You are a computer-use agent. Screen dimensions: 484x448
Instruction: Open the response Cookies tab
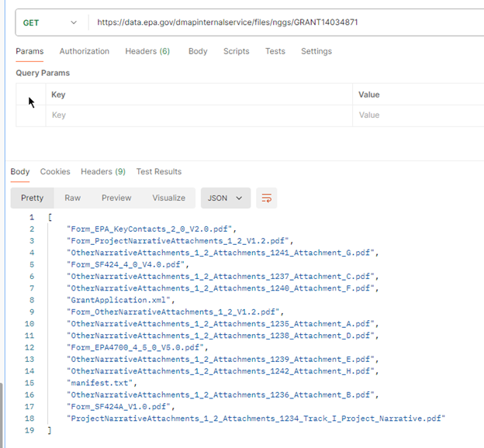pos(55,171)
